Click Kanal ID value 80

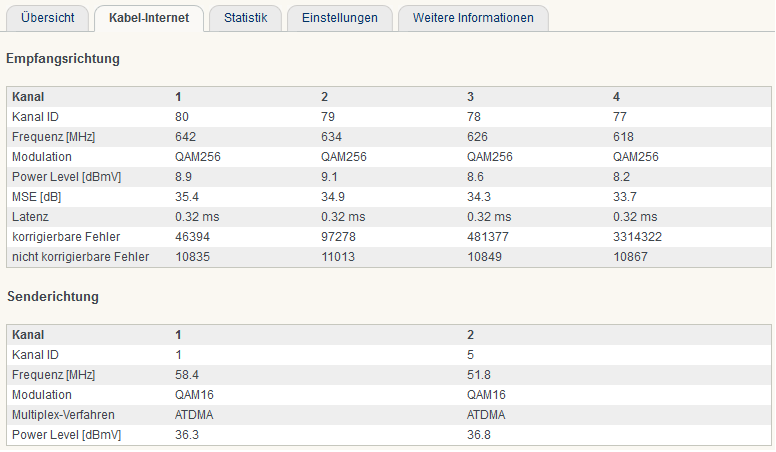pos(182,117)
